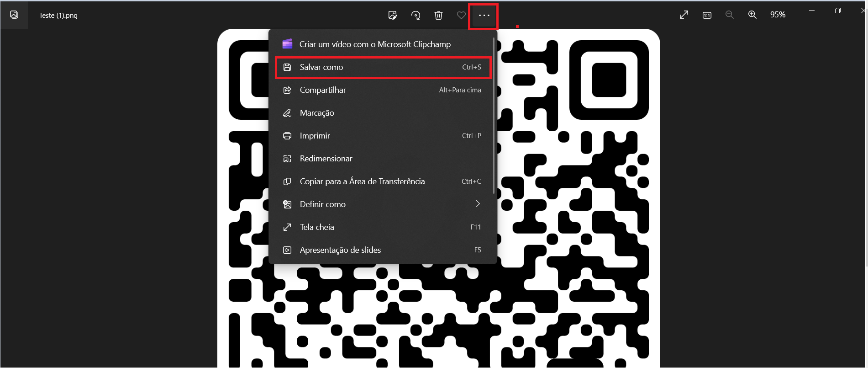
Task: Rotate the image using the rotate icon
Action: [416, 16]
